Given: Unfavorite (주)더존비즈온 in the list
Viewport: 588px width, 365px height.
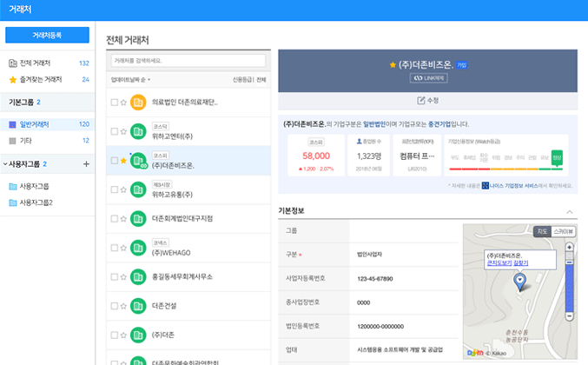Looking at the screenshot, I should click(x=123, y=161).
